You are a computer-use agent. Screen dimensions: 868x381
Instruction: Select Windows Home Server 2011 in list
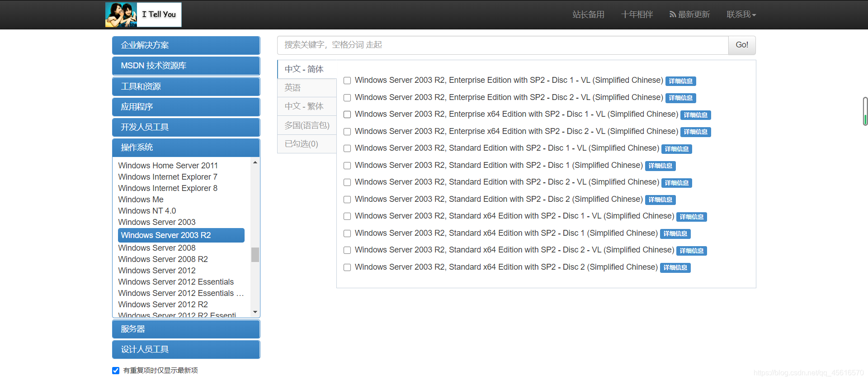168,166
